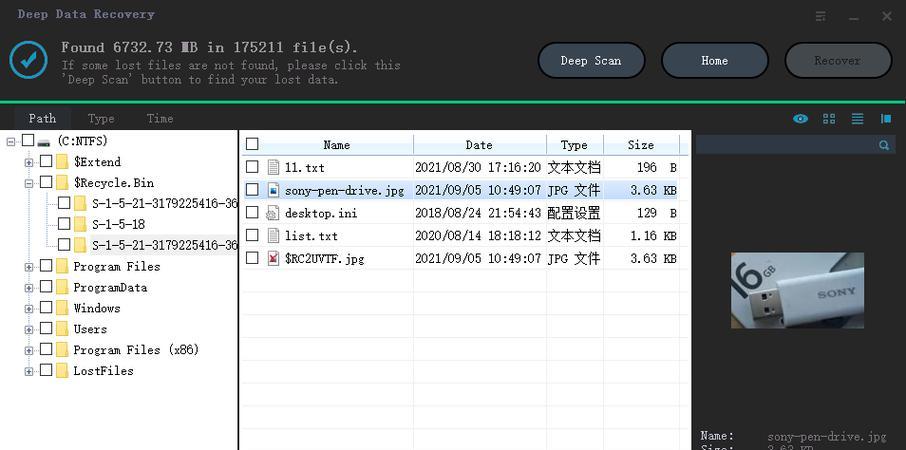Image resolution: width=906 pixels, height=450 pixels.
Task: Click the ProgramData folder icon
Action: pos(62,287)
